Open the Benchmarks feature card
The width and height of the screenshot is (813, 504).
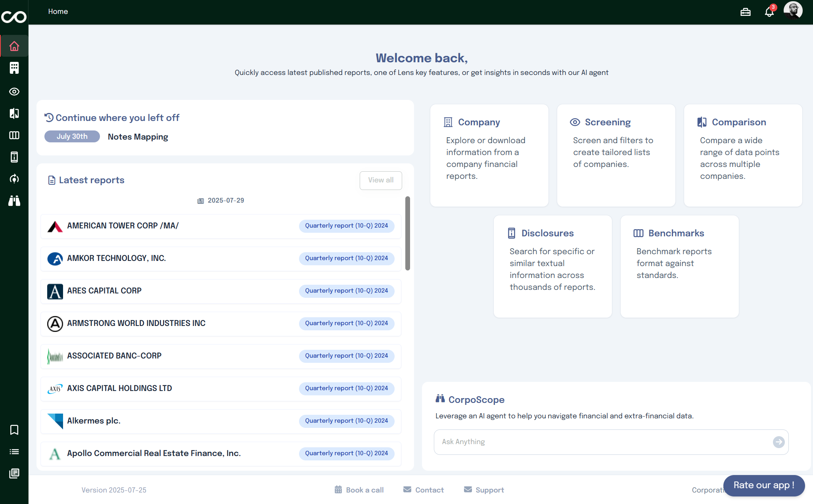(679, 266)
